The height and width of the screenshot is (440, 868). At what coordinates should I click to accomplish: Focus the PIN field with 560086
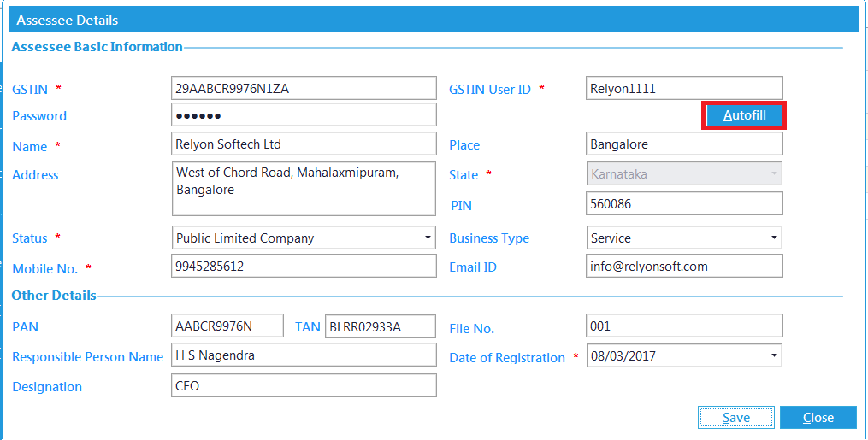pyautogui.click(x=684, y=204)
